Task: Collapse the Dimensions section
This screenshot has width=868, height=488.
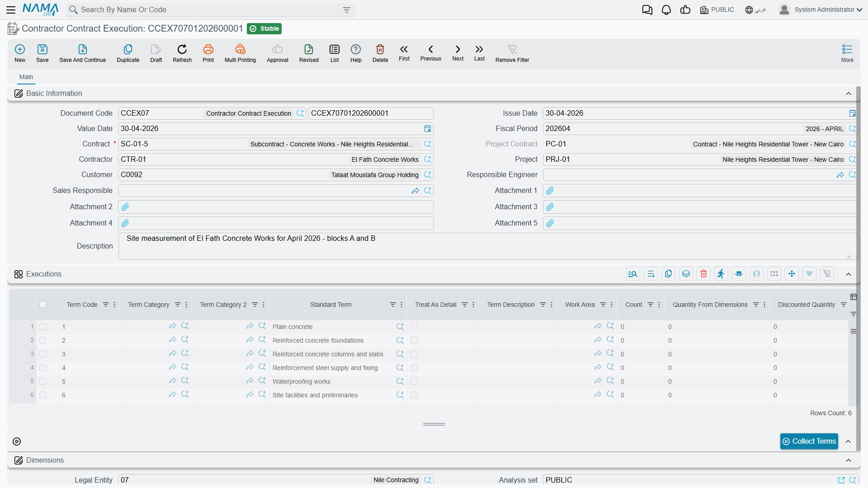Action: tap(849, 460)
